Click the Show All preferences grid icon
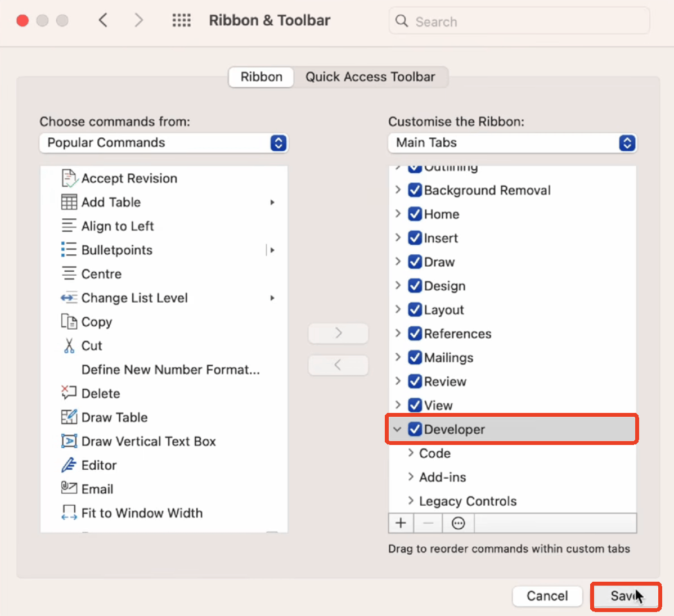 [181, 20]
